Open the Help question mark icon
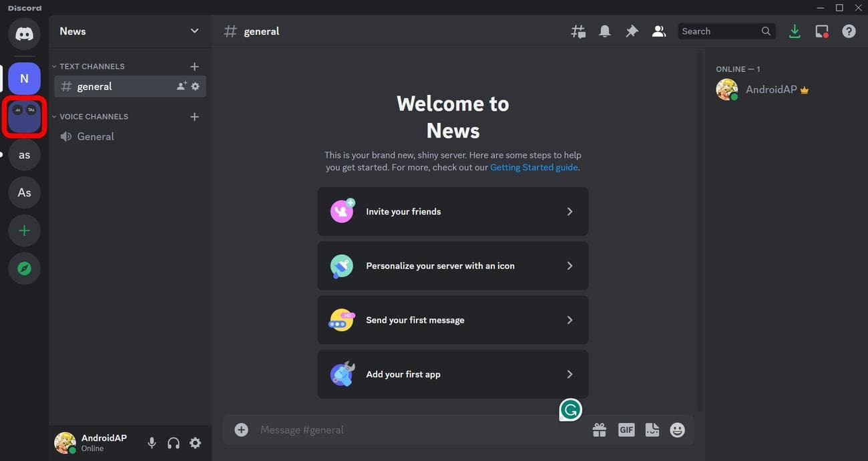Screen dimensions: 868x461 [x=849, y=31]
